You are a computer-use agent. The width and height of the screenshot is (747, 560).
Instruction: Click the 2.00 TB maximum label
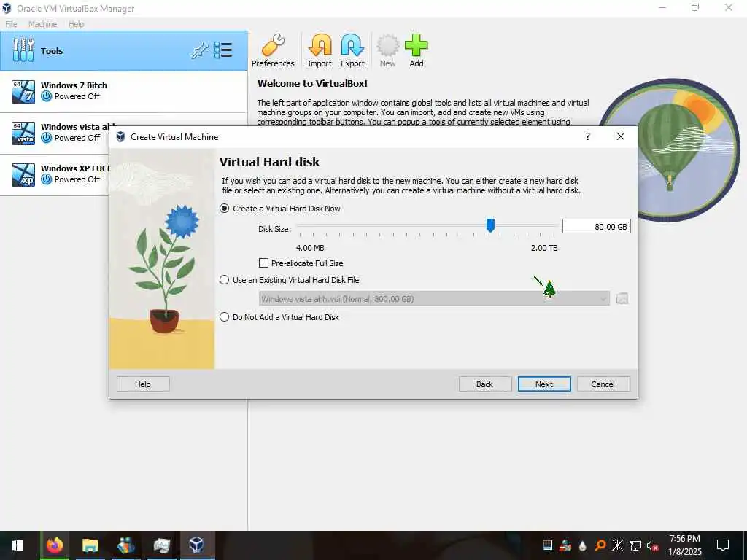(x=544, y=248)
